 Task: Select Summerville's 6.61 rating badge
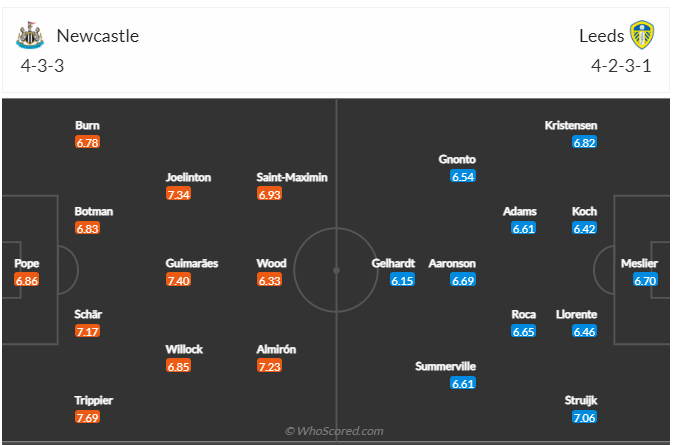(463, 383)
